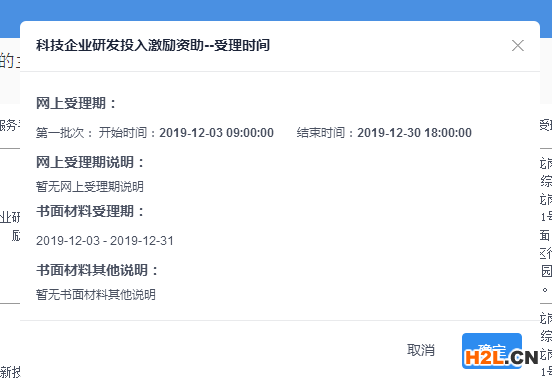Click the H2L.CN watermark logo
The image size is (552, 380).
[501, 357]
